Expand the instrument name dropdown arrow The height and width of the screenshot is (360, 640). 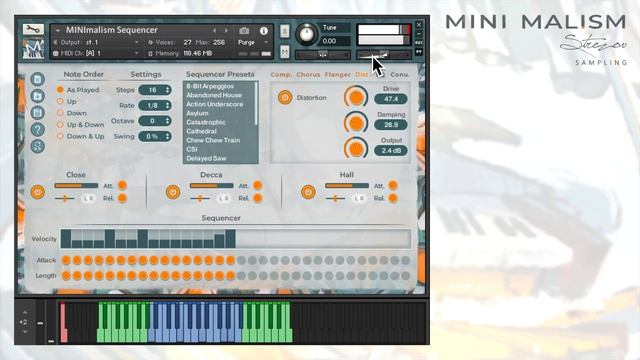[58, 31]
